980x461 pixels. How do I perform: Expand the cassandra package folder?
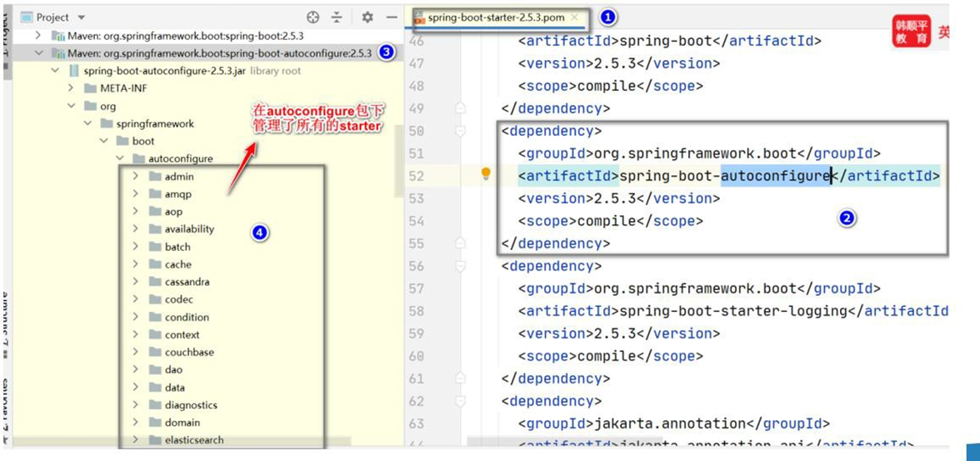click(136, 282)
